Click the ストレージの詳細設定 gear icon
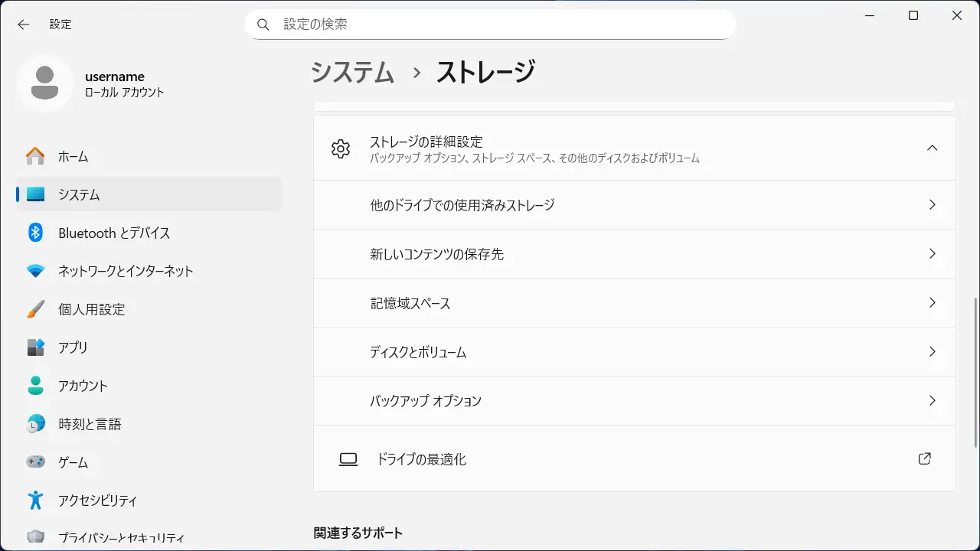Screen dimensions: 980x551 [341, 148]
